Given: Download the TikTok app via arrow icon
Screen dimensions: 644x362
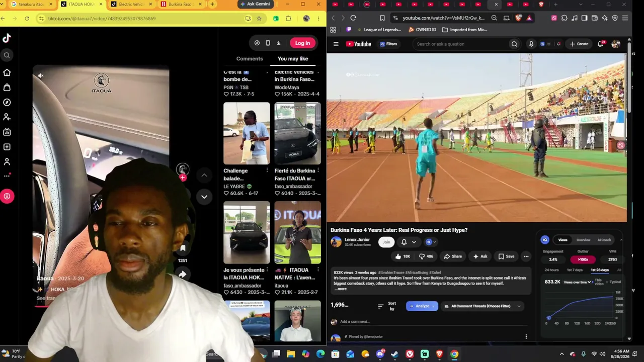Looking at the screenshot, I should click(278, 43).
